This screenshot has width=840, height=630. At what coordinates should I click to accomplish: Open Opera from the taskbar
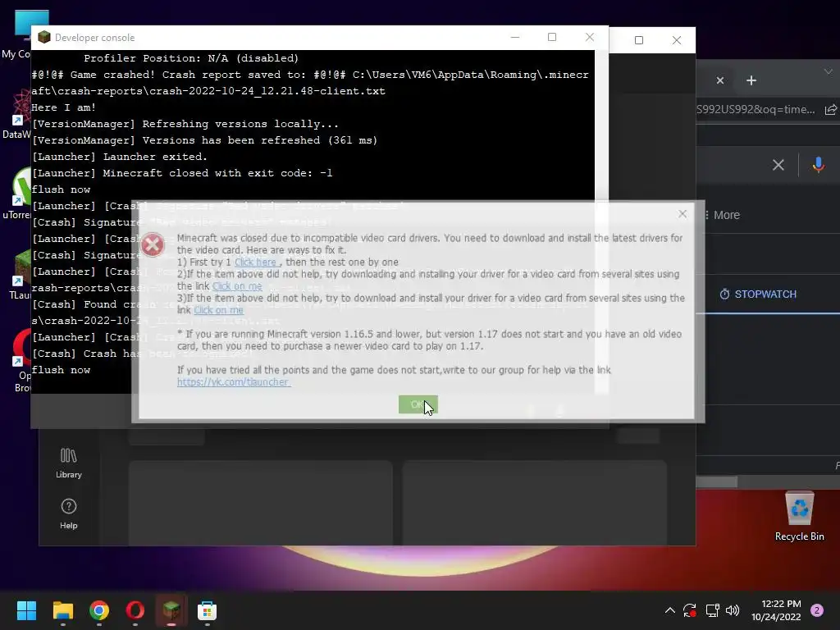135,610
